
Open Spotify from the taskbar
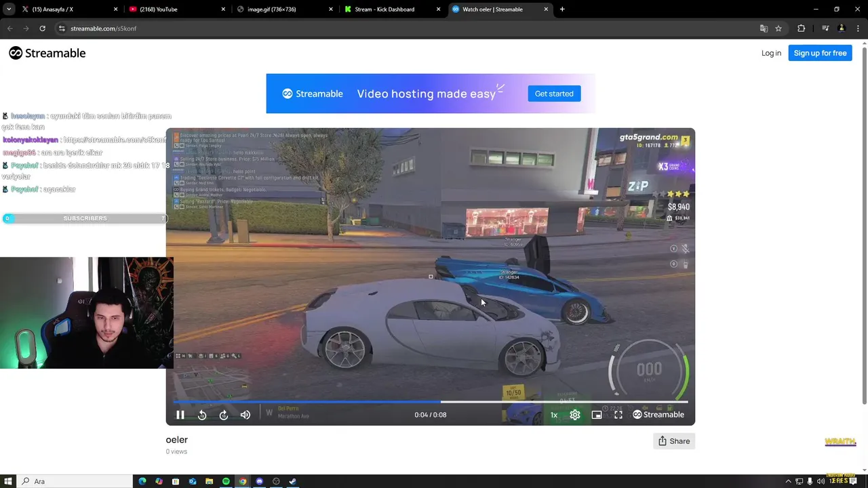click(226, 481)
